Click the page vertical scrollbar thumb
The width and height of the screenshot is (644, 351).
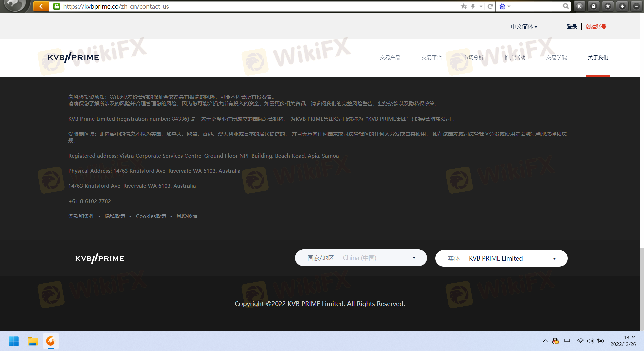point(642,289)
